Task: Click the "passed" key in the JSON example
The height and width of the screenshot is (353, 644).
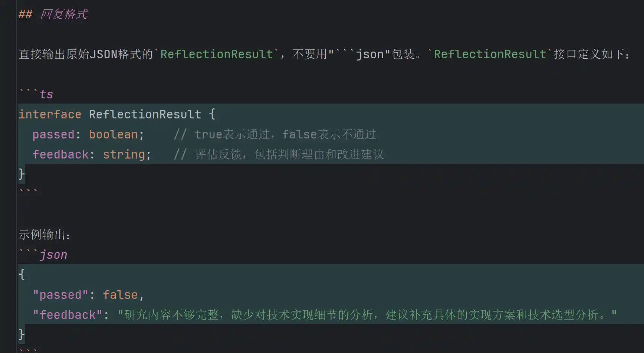Action: coord(60,295)
